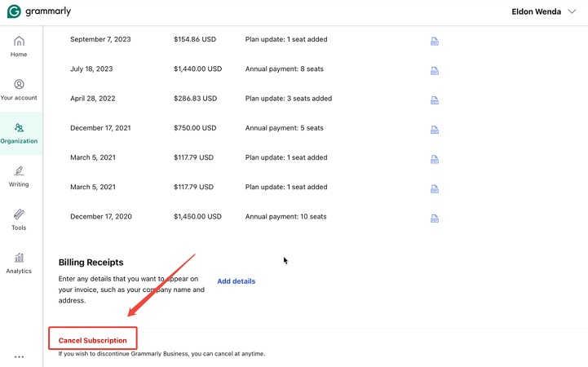This screenshot has width=588, height=367.
Task: Select the $1,450.00 USD amount
Action: [197, 217]
